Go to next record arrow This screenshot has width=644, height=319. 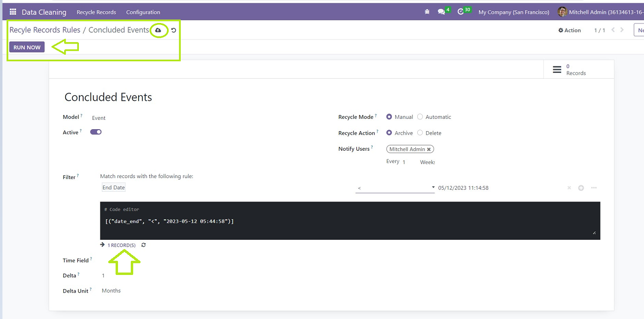pyautogui.click(x=622, y=30)
